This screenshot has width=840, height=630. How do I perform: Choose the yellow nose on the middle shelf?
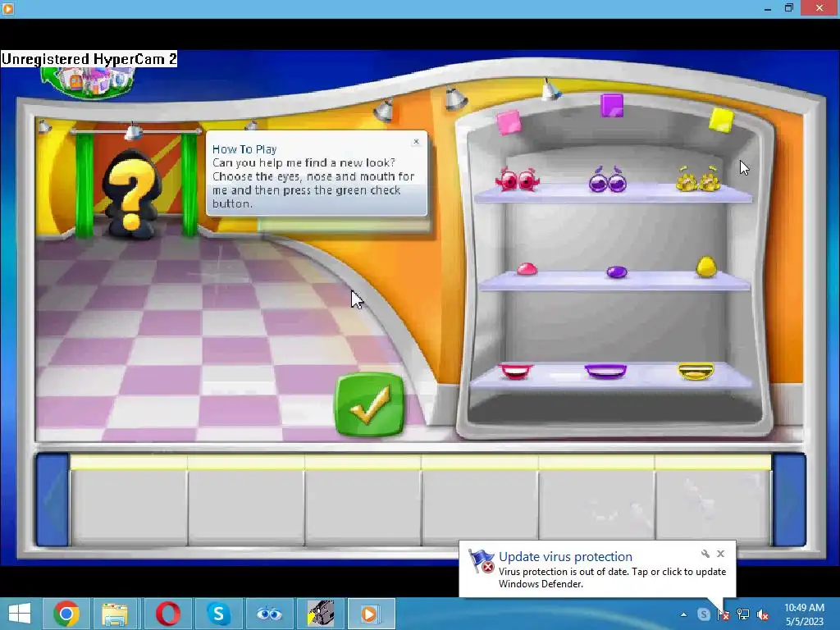point(706,267)
